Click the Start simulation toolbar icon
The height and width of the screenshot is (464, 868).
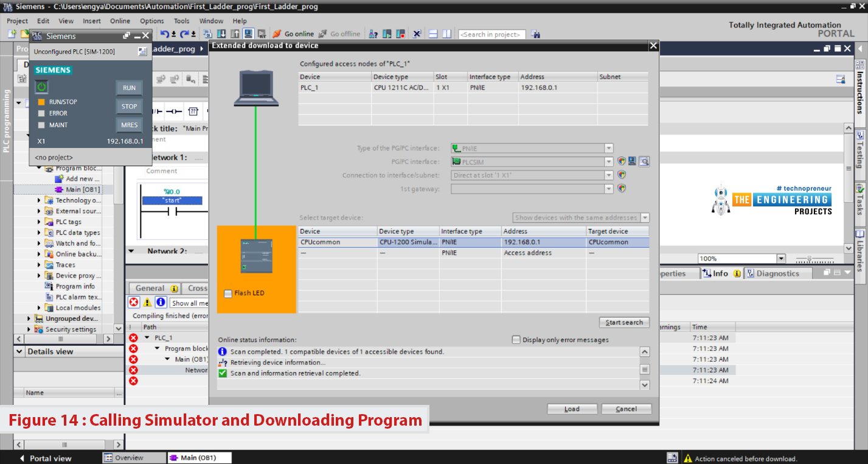click(249, 34)
